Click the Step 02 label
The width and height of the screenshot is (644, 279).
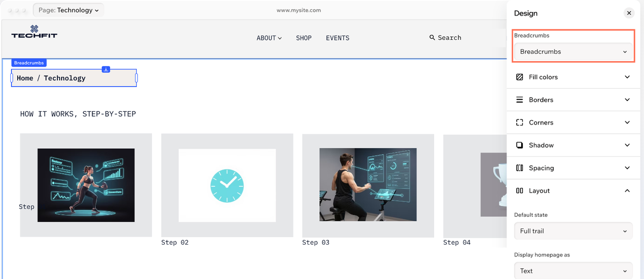tap(175, 243)
